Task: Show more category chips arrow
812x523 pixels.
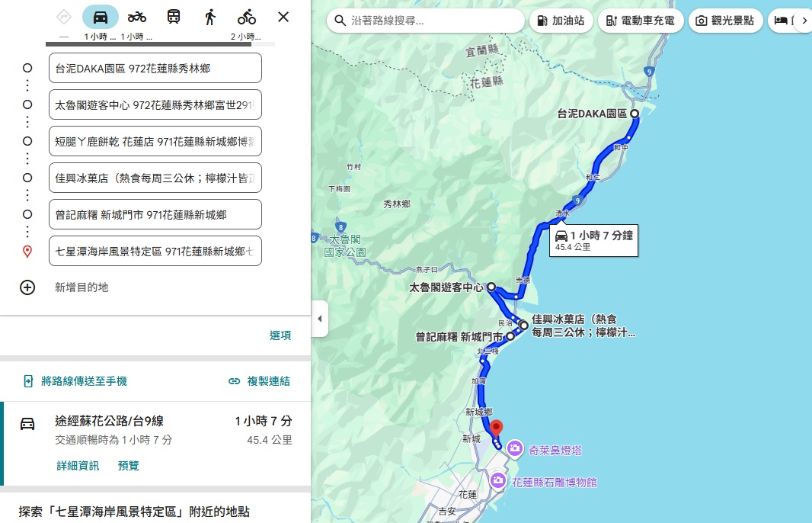Action: pos(804,21)
